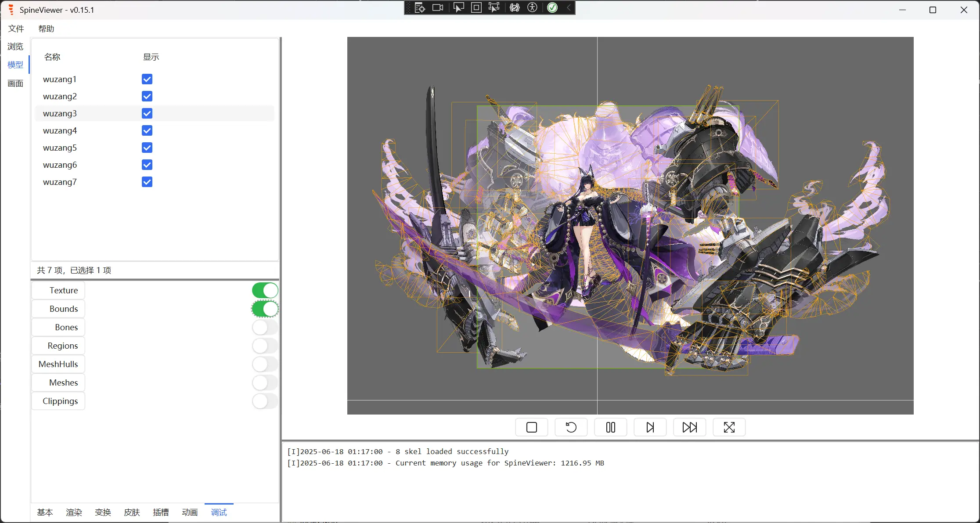Turn off the Texture toggle switch

point(265,290)
